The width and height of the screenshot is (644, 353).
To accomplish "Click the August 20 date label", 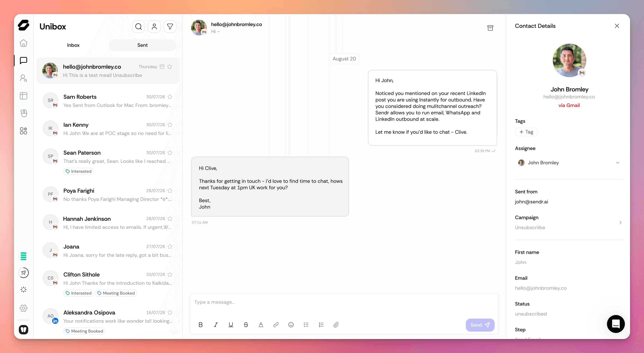I will (x=344, y=59).
